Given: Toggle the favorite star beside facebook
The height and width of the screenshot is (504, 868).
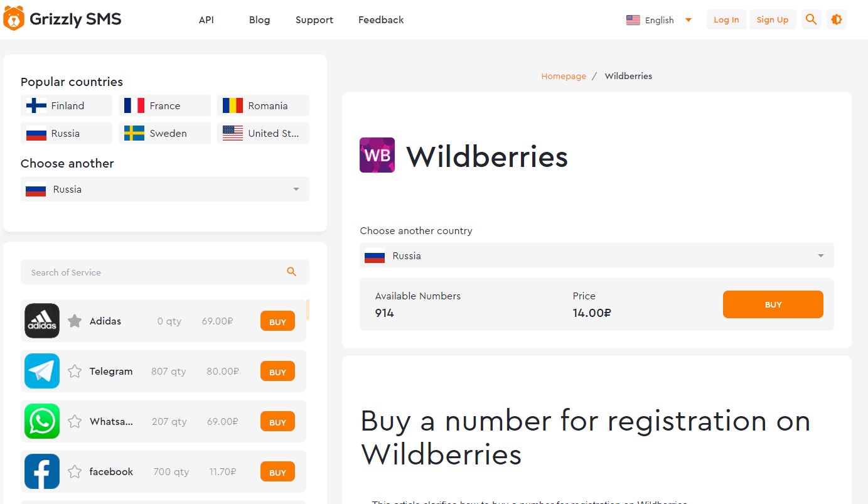Looking at the screenshot, I should 75,471.
